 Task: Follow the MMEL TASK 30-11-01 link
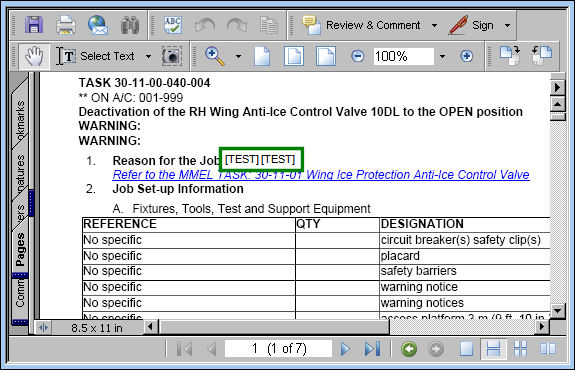pos(321,175)
